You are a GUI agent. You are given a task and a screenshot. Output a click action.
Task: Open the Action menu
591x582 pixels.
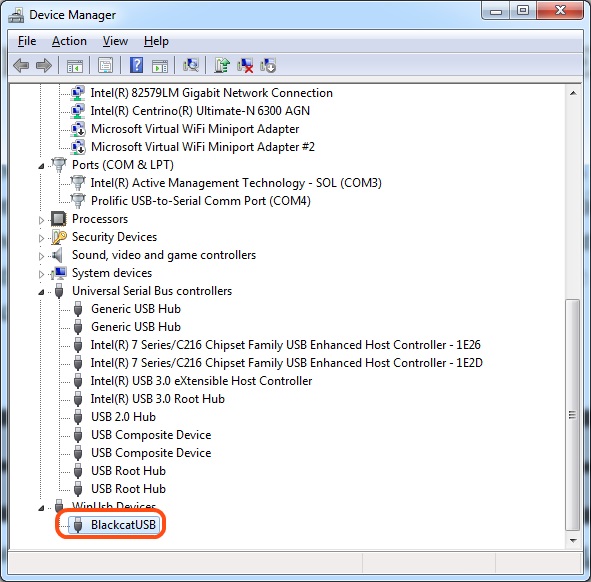[69, 41]
